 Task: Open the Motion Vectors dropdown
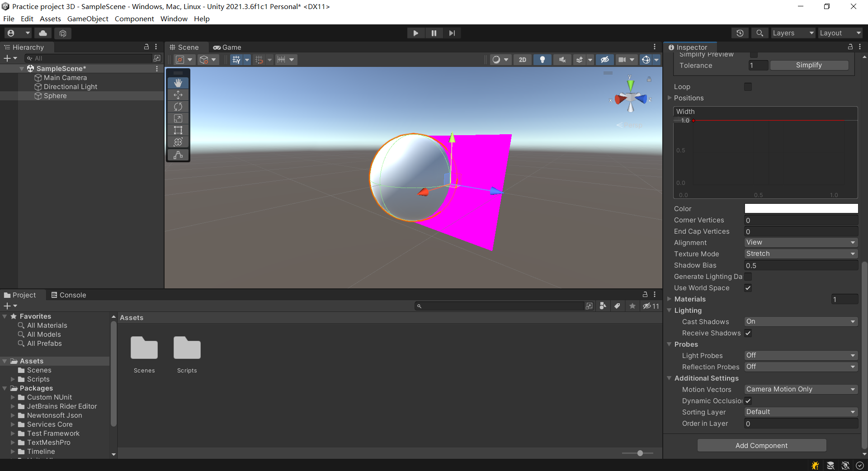pyautogui.click(x=801, y=390)
